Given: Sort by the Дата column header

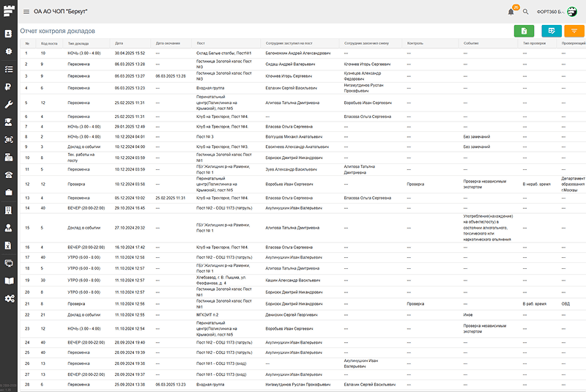Looking at the screenshot, I should 119,43.
